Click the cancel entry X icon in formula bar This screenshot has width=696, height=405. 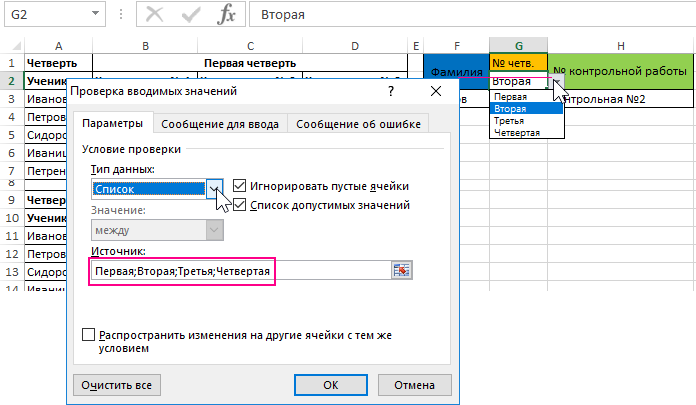(154, 14)
